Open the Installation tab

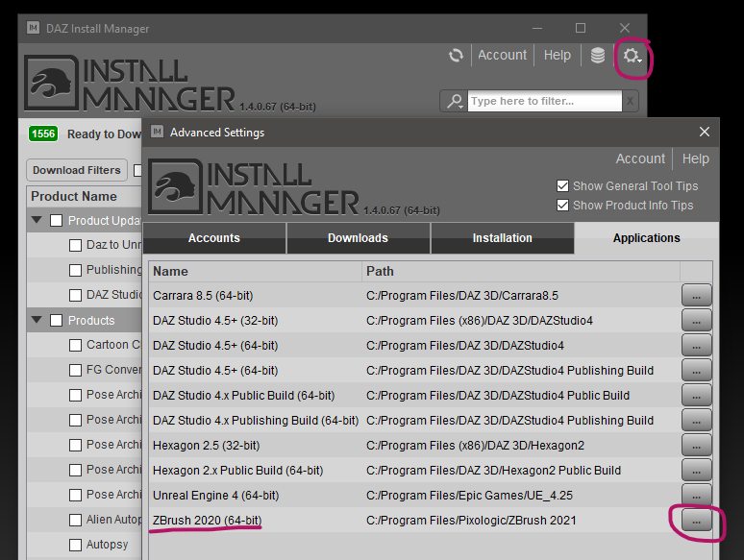tap(502, 238)
